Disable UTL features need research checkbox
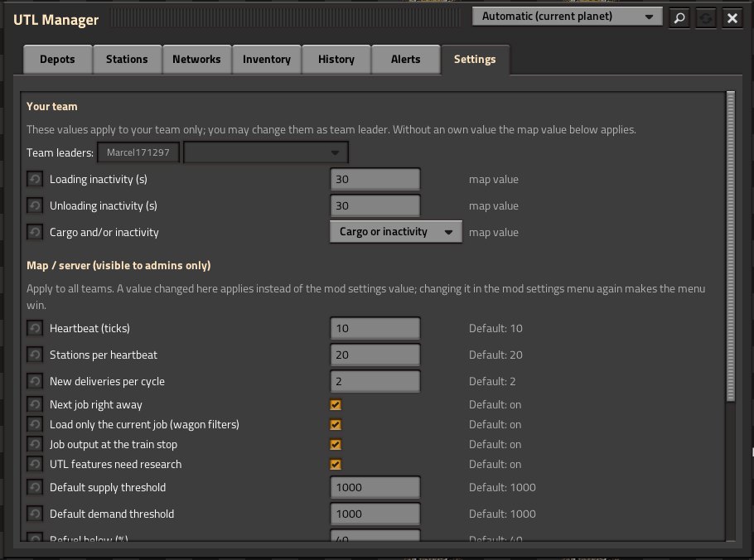The height and width of the screenshot is (560, 754). (x=336, y=465)
